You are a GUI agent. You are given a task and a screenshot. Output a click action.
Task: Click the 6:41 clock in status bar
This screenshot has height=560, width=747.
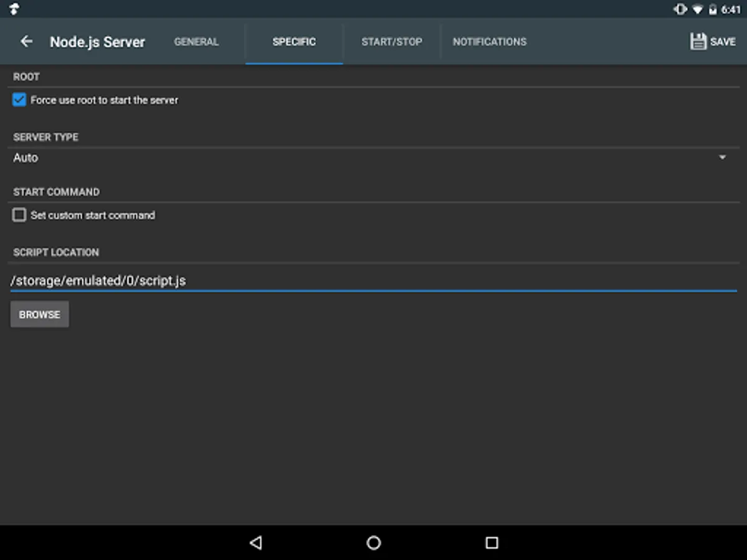[731, 9]
